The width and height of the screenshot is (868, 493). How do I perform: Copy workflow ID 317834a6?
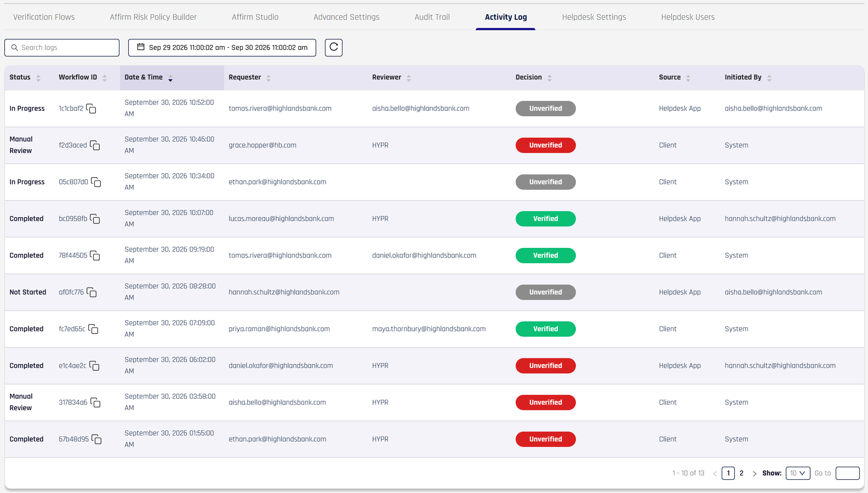(95, 403)
